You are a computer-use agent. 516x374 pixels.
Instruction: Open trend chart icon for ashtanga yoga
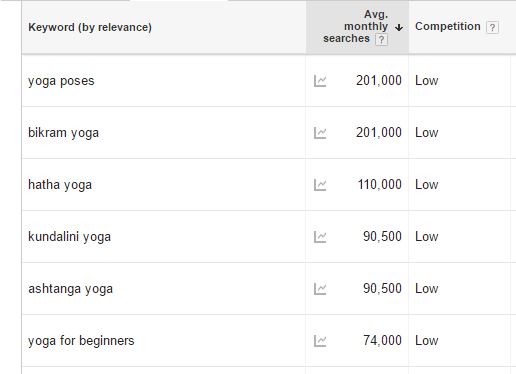(320, 289)
